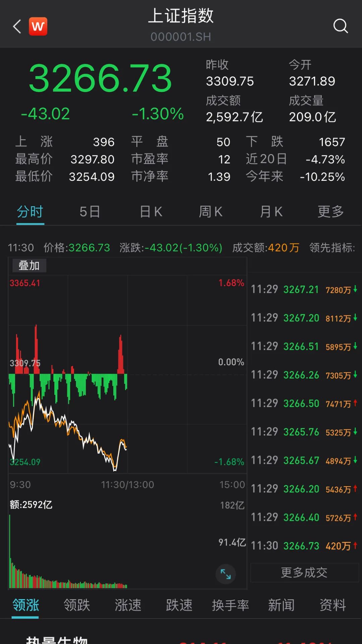Expand chart to fullscreen via arrows icon
The height and width of the screenshot is (644, 362).
226,574
